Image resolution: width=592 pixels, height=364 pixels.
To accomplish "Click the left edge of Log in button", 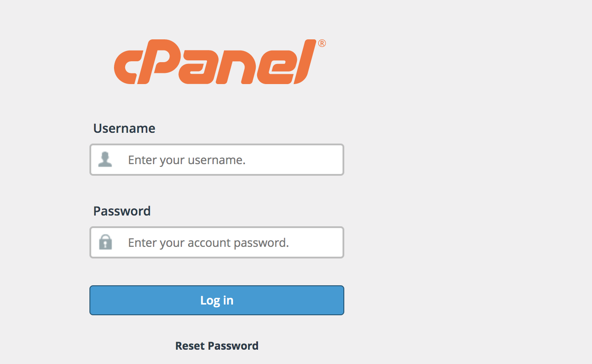I will pos(96,300).
